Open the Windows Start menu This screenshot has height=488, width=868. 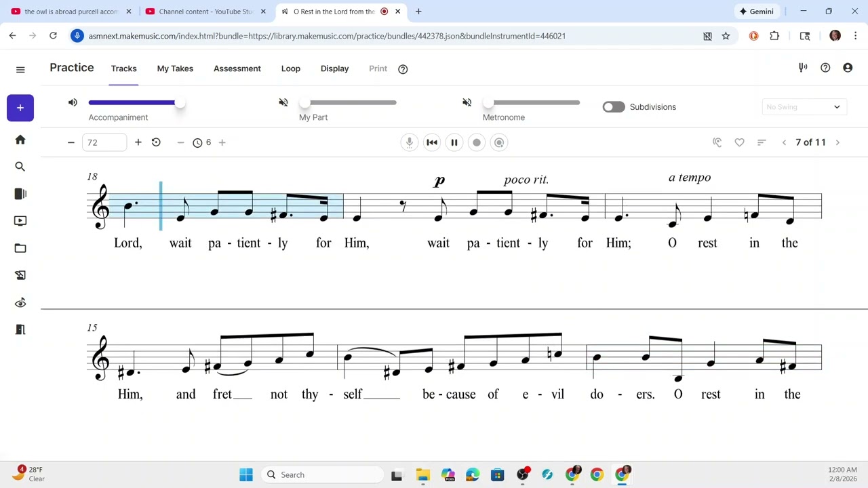pyautogui.click(x=246, y=474)
